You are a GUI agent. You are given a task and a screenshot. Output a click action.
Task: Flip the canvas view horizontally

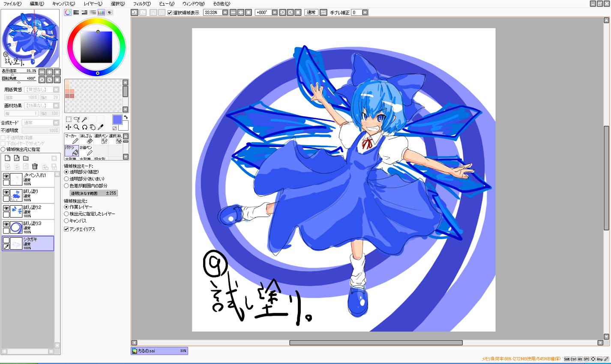pyautogui.click(x=323, y=12)
